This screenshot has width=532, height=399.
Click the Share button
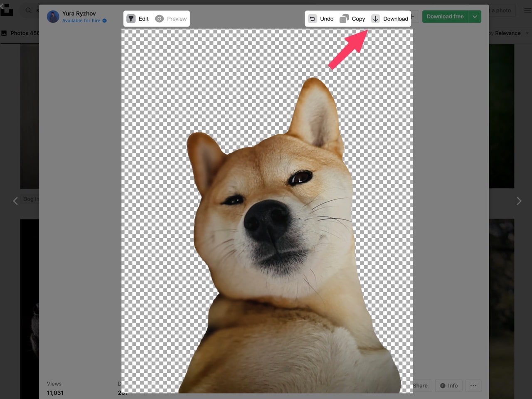point(420,386)
